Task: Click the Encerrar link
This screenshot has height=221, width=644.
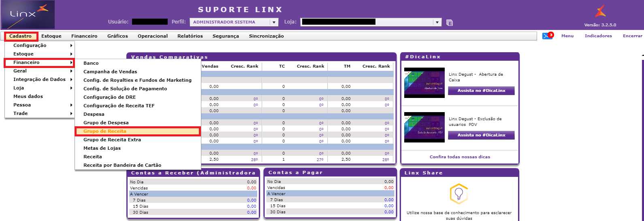Action: tap(633, 36)
